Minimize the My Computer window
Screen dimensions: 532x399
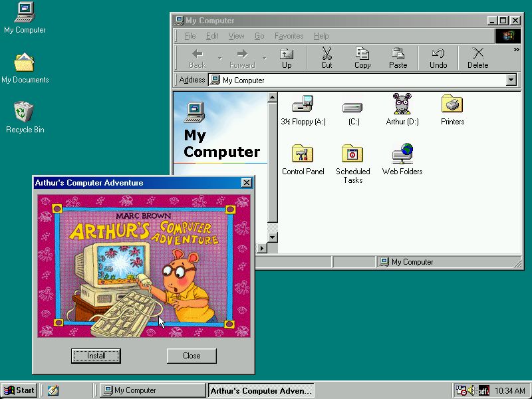pyautogui.click(x=493, y=21)
